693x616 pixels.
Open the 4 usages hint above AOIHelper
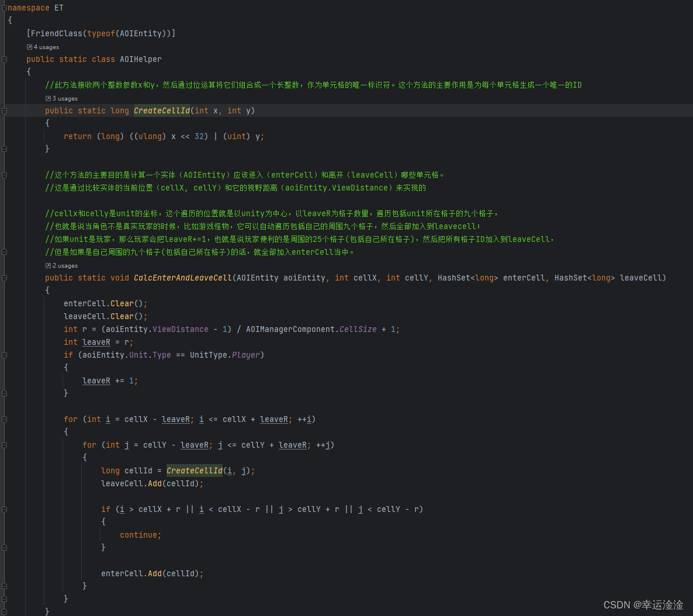tap(43, 47)
